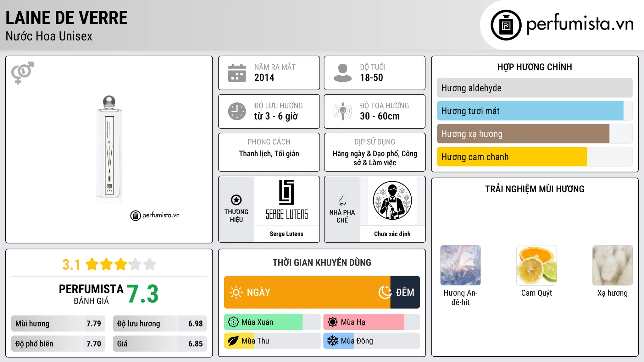Click the clock icon beside Độ lưu hương

coord(237,111)
